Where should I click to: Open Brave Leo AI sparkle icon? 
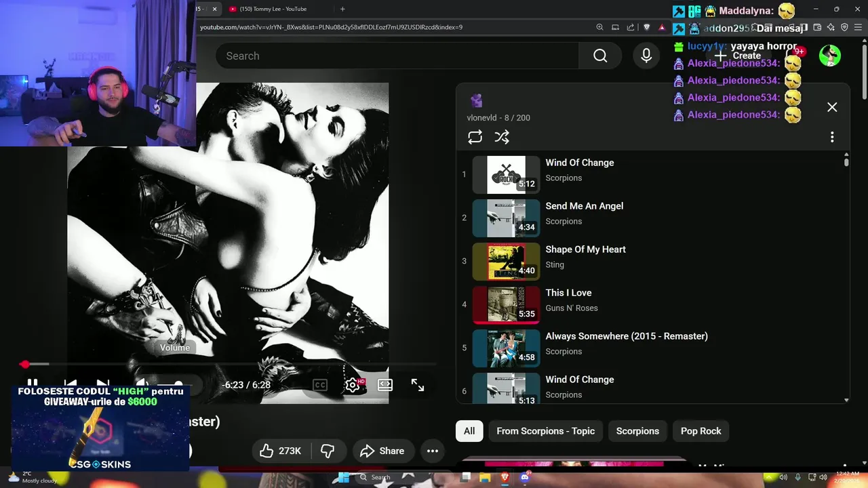coord(831,27)
